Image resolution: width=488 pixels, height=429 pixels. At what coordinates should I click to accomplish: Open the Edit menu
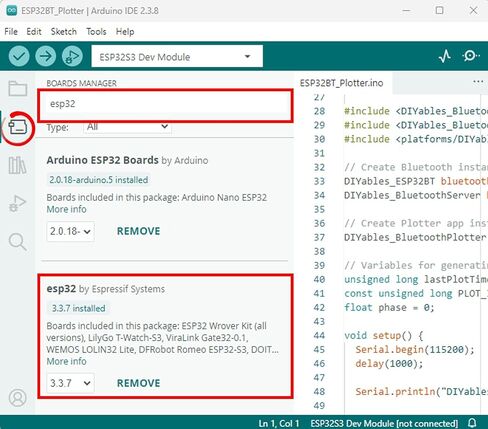point(34,32)
